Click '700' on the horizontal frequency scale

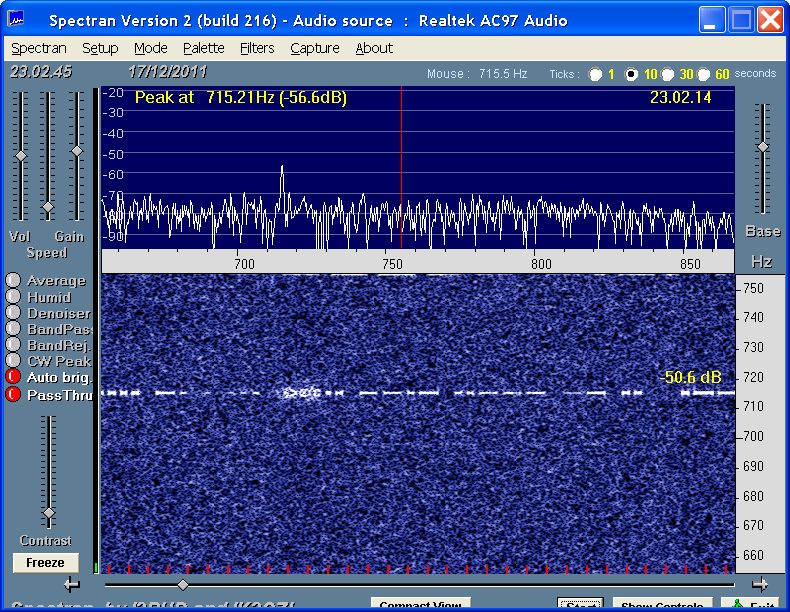[x=244, y=264]
